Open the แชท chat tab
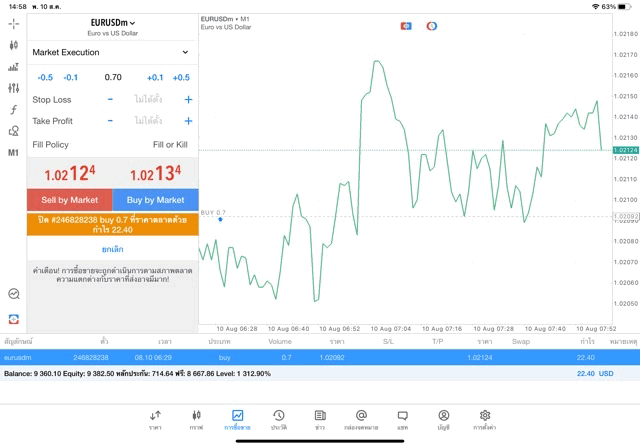640x447 pixels. pos(402,420)
